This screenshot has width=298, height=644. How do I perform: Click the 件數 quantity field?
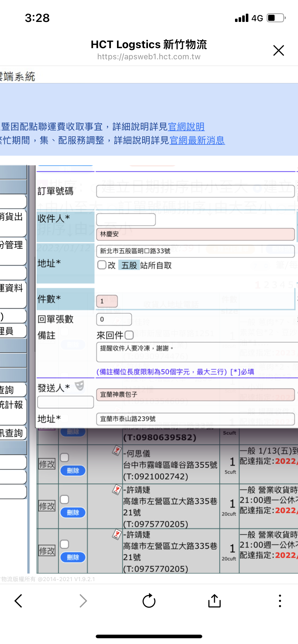coord(107,301)
